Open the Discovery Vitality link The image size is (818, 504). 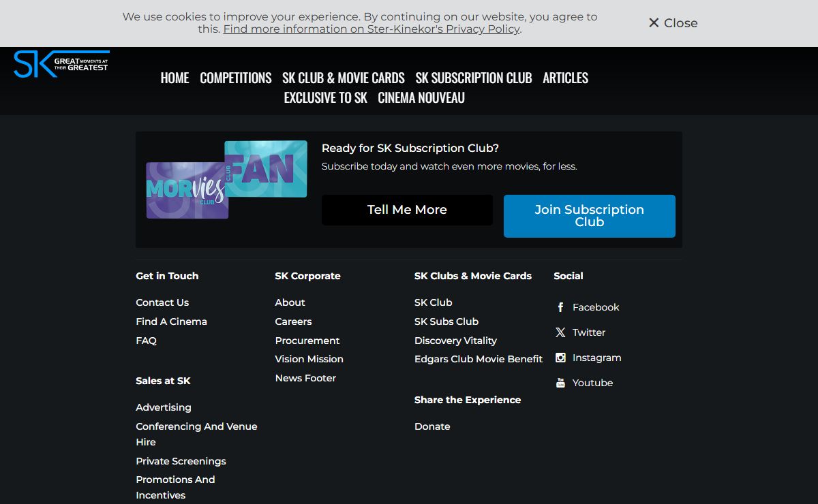(x=455, y=341)
